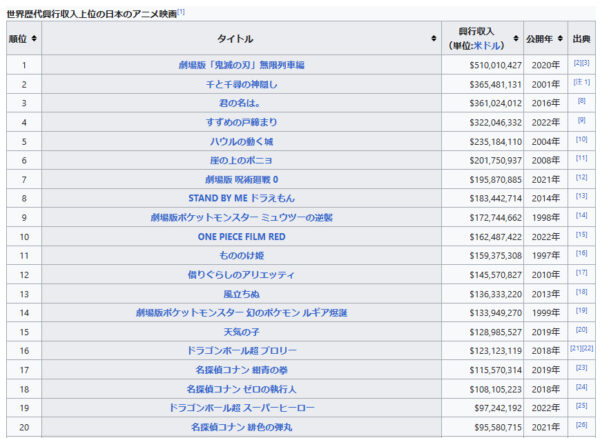Viewport: 600px width, 438px height.
Task: Open 天気の子 link
Action: pos(241,332)
